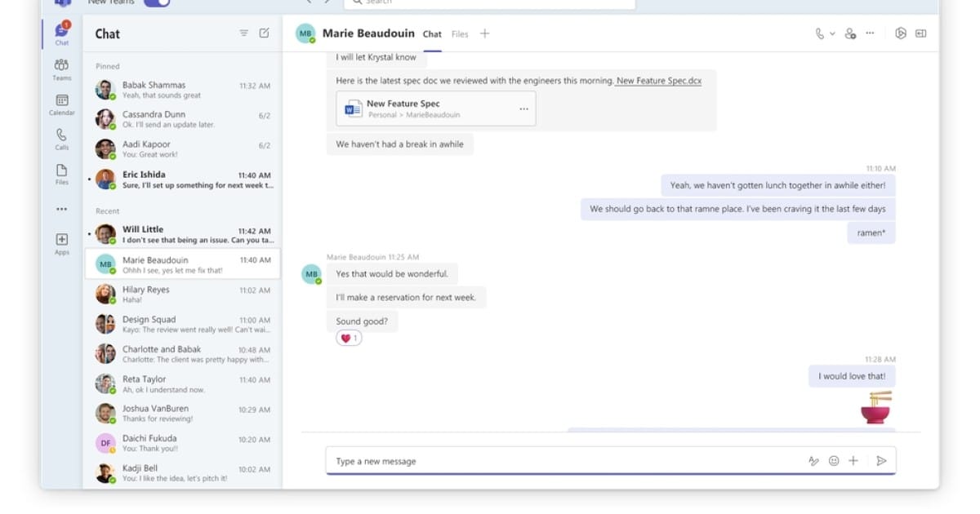Expand the audio call options chevron
The height and width of the screenshot is (514, 980).
[x=832, y=33]
